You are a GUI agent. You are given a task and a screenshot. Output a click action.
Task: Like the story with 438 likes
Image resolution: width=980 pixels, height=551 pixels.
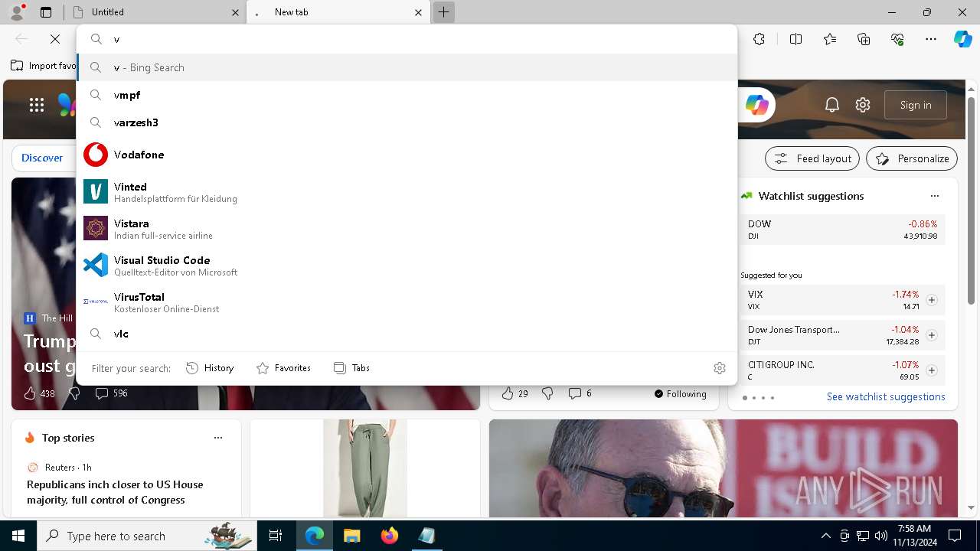click(39, 393)
